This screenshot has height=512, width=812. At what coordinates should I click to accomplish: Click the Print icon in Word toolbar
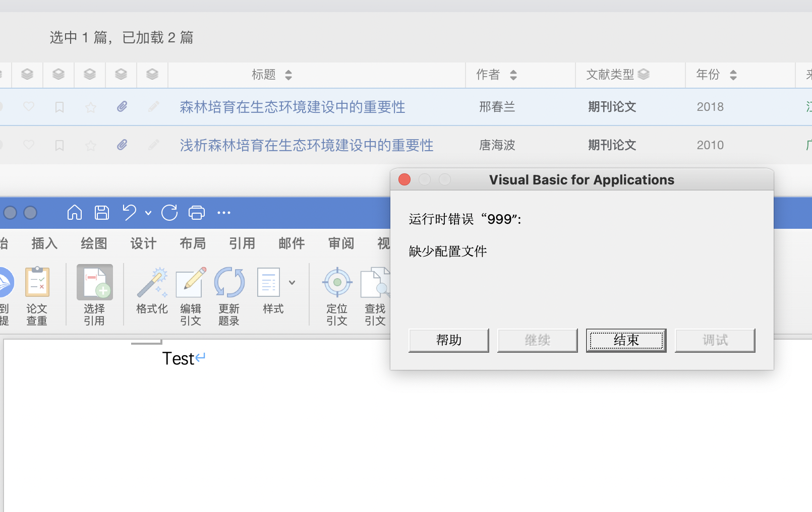tap(197, 213)
